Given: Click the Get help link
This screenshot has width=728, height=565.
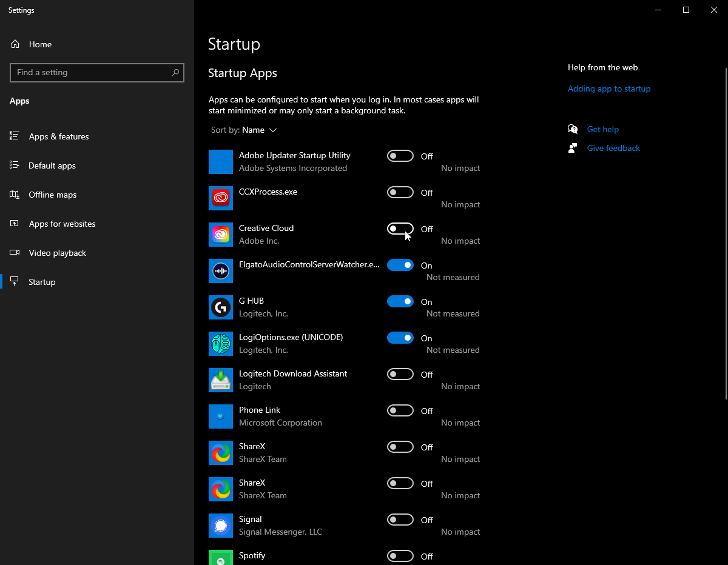Looking at the screenshot, I should click(x=603, y=129).
